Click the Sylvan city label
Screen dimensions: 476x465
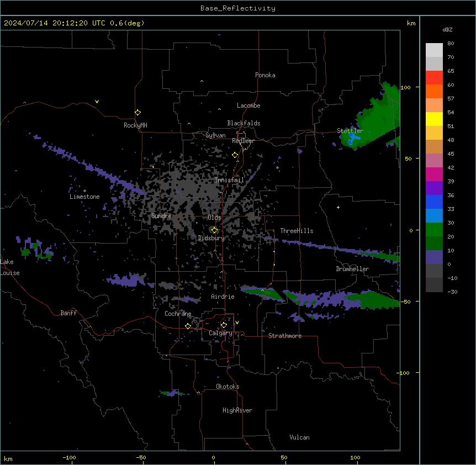[x=215, y=135]
